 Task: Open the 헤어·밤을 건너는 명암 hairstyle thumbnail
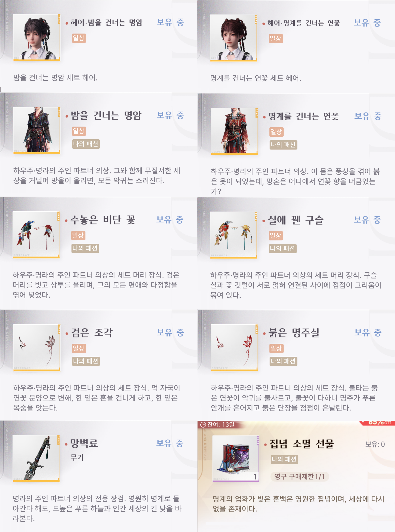pos(37,37)
